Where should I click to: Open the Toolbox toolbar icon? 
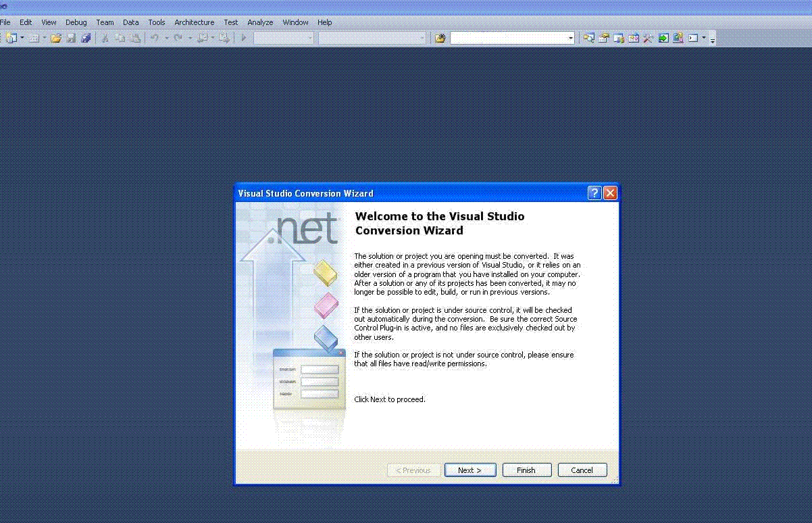click(x=634, y=38)
